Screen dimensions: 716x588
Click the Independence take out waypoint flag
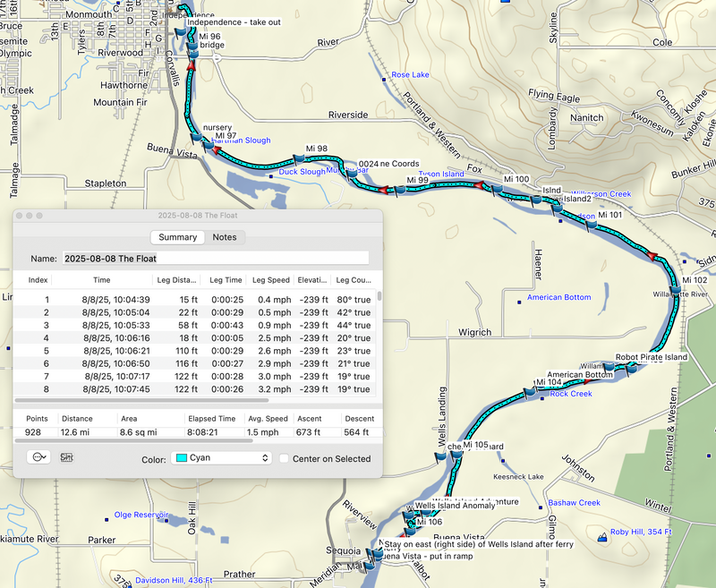(x=181, y=32)
